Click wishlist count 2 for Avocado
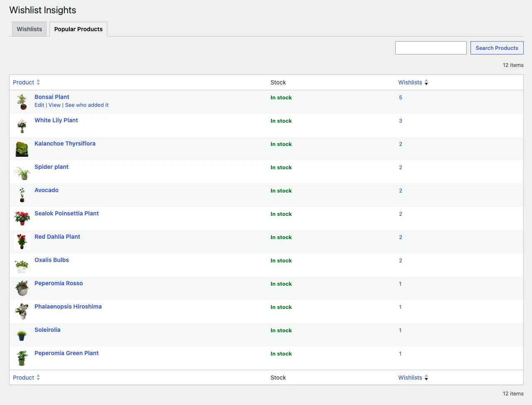The height and width of the screenshot is (405, 532). tap(401, 191)
